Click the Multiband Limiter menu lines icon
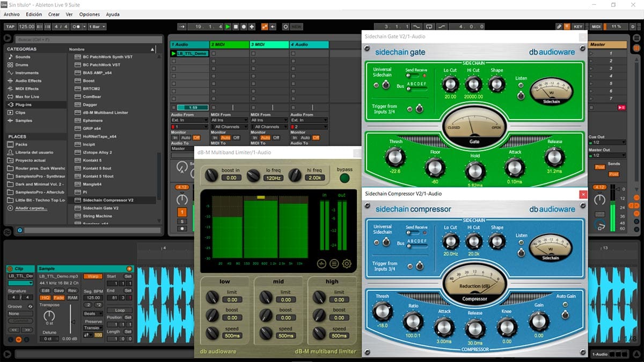The width and height of the screenshot is (644, 362). tap(334, 263)
